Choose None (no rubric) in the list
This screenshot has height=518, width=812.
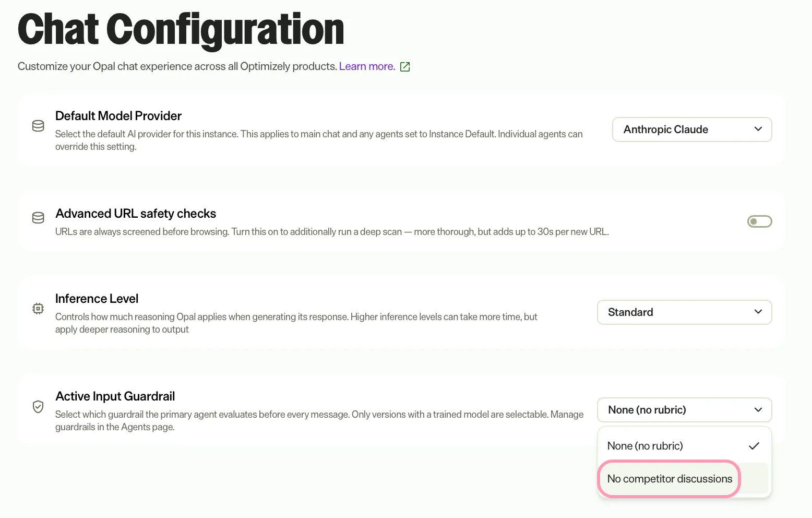pyautogui.click(x=684, y=446)
